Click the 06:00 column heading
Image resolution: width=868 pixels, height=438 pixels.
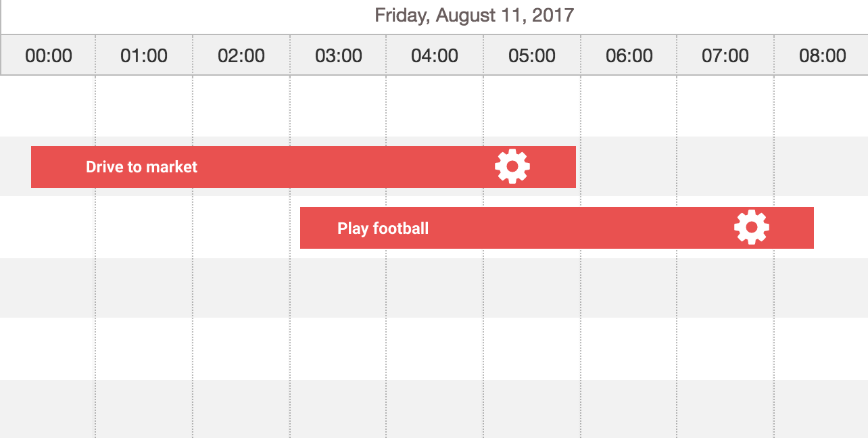[x=628, y=56]
